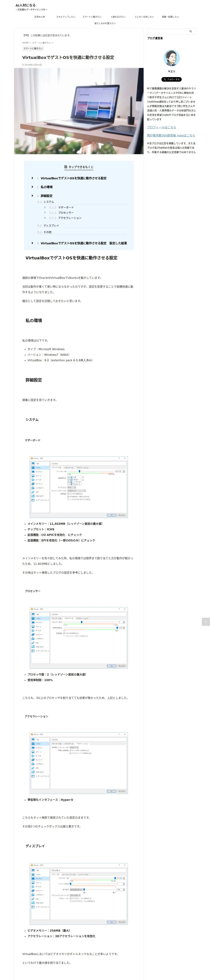Open the スキルアップしたい menu item
This screenshot has height=980, width=210.
pyautogui.click(x=66, y=17)
